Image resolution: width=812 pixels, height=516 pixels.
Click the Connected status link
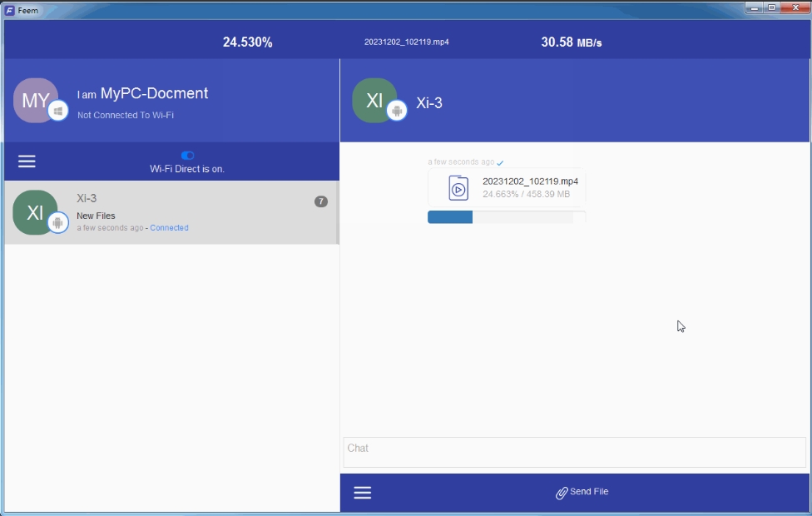click(169, 228)
